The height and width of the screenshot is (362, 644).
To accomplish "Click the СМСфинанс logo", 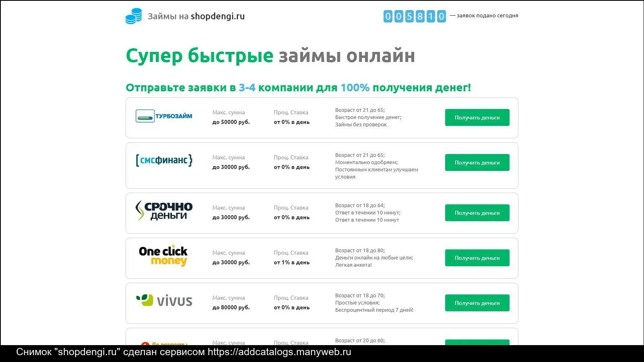I will coord(164,160).
